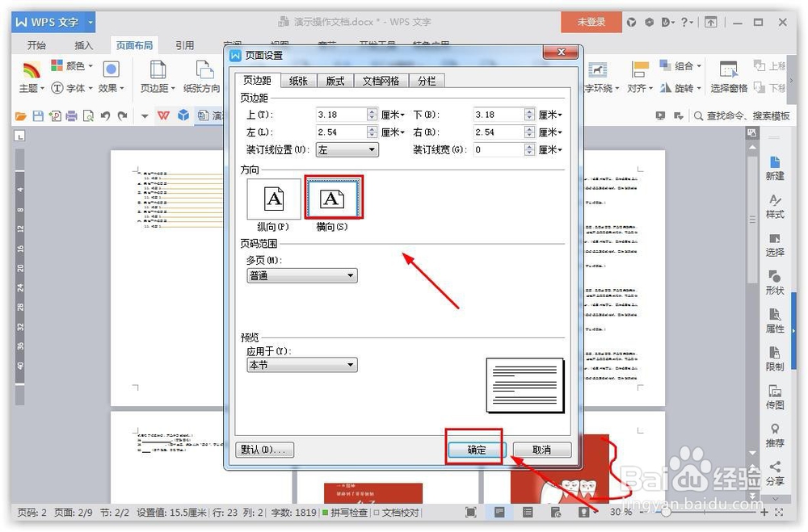Image resolution: width=808 pixels, height=532 pixels.
Task: Open 装订线位置 gutter position dropdown
Action: pyautogui.click(x=347, y=150)
